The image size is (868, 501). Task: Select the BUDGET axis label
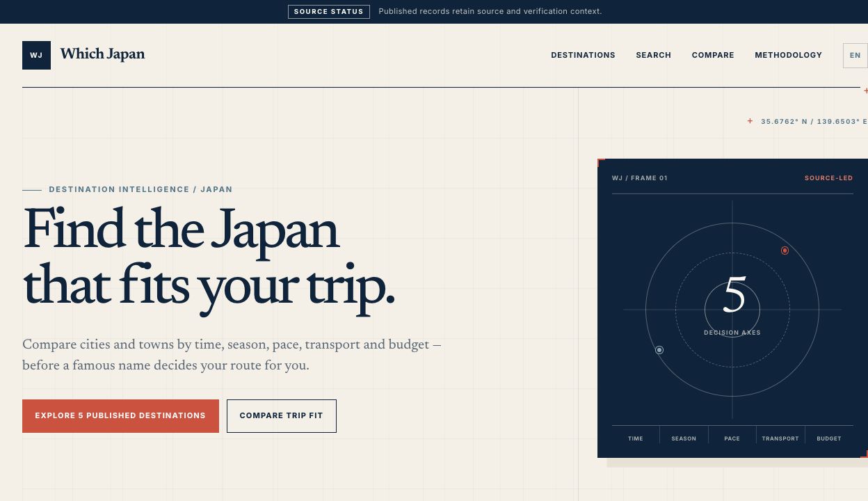click(x=829, y=438)
